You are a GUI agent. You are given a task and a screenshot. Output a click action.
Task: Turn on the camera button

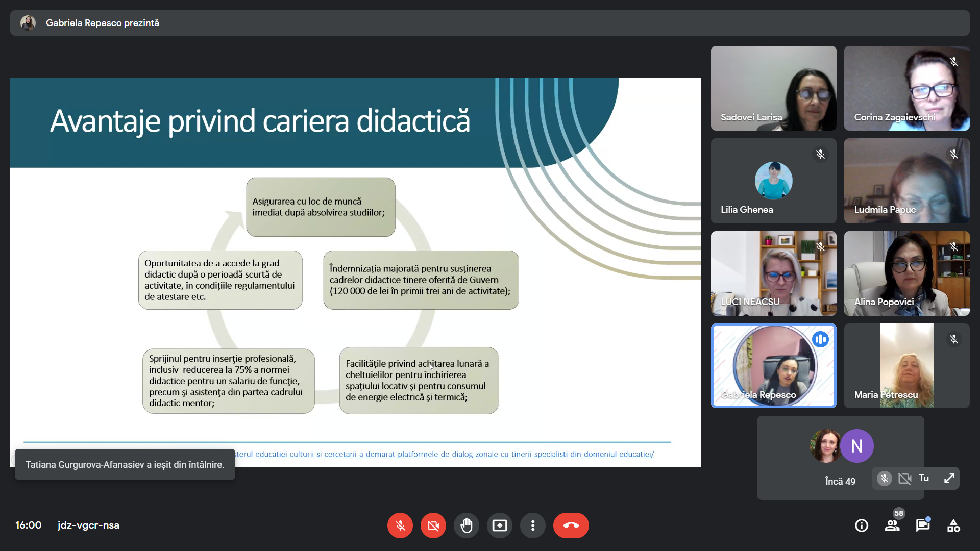[433, 525]
